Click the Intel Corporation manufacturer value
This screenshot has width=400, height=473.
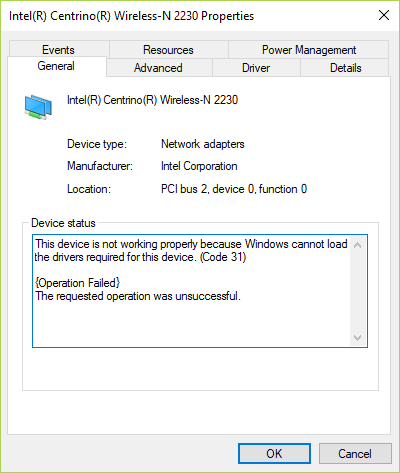pos(199,166)
